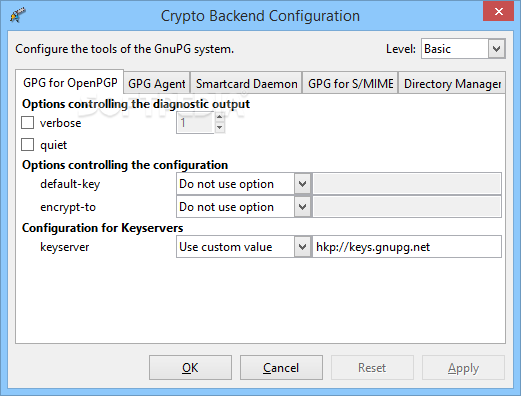The height and width of the screenshot is (396, 521).
Task: Increase verbose level with up arrow
Action: [x=219, y=117]
